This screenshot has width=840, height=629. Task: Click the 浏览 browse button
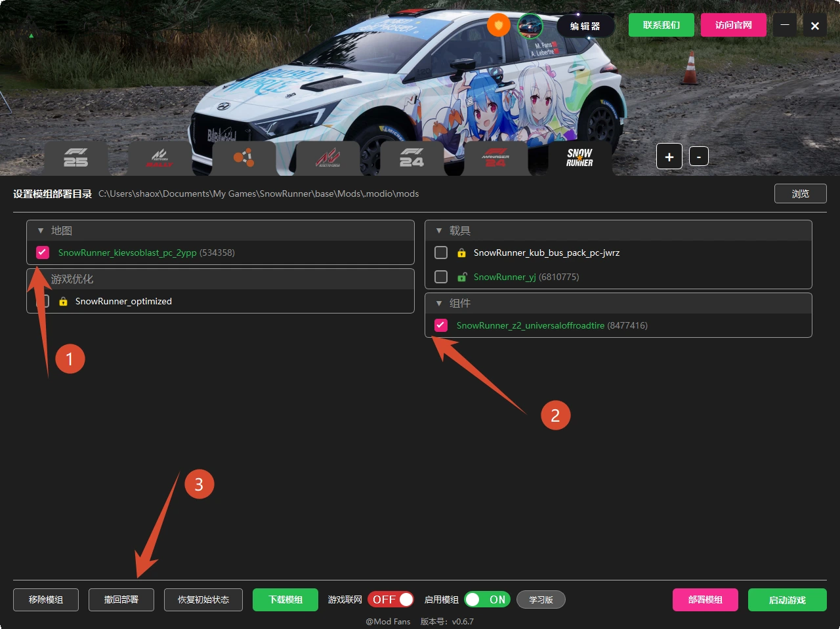(x=800, y=193)
